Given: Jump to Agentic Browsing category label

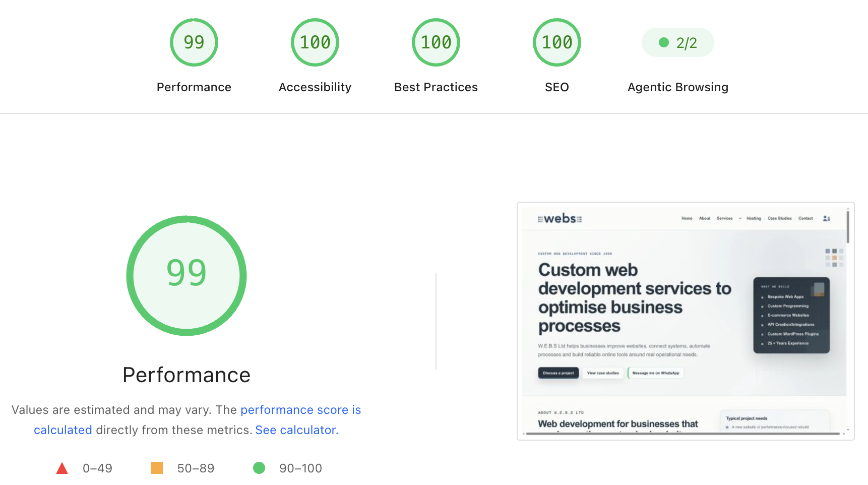Looking at the screenshot, I should (678, 87).
